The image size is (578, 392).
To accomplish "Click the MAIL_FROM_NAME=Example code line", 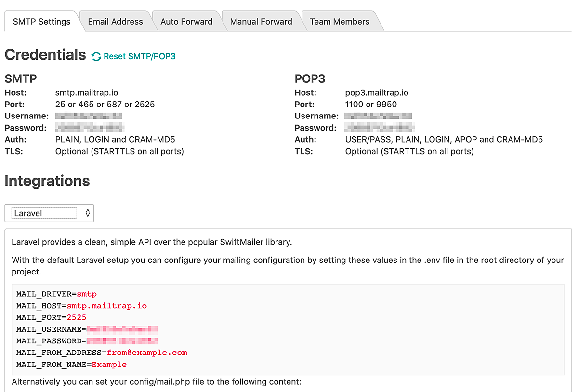I will click(71, 365).
